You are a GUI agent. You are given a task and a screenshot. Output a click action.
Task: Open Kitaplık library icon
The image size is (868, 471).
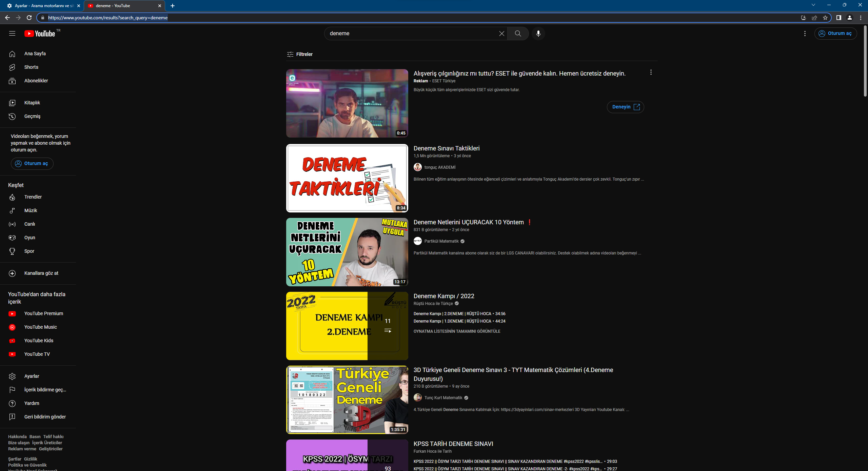12,103
